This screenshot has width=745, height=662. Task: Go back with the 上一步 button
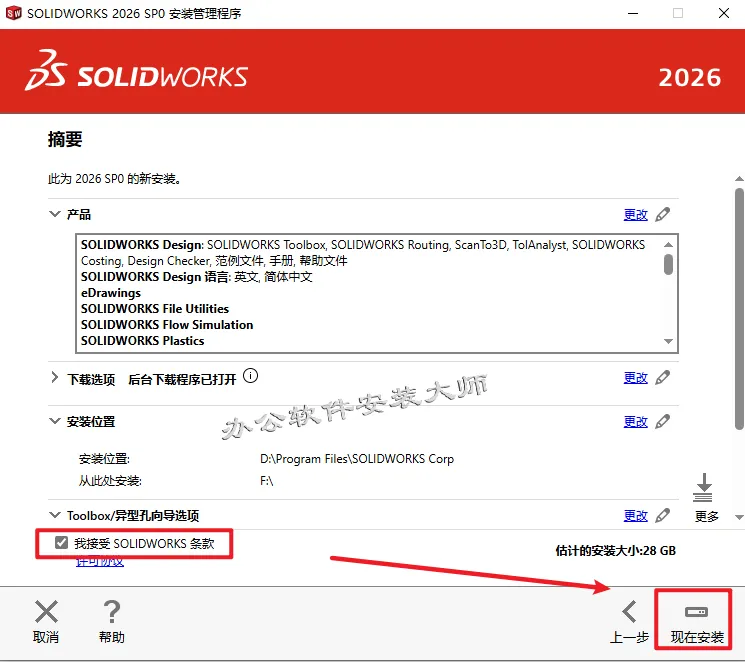click(629, 624)
